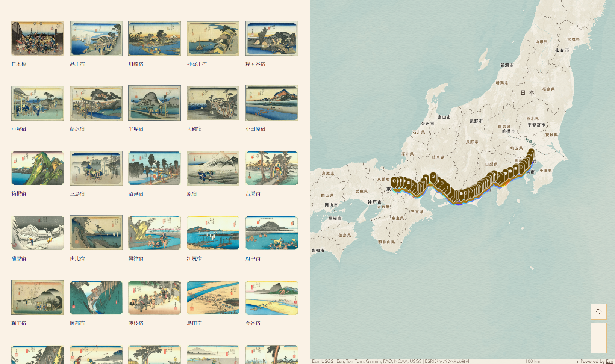Click the 仙台市 label on the map
615x364 pixels.
coord(562,50)
